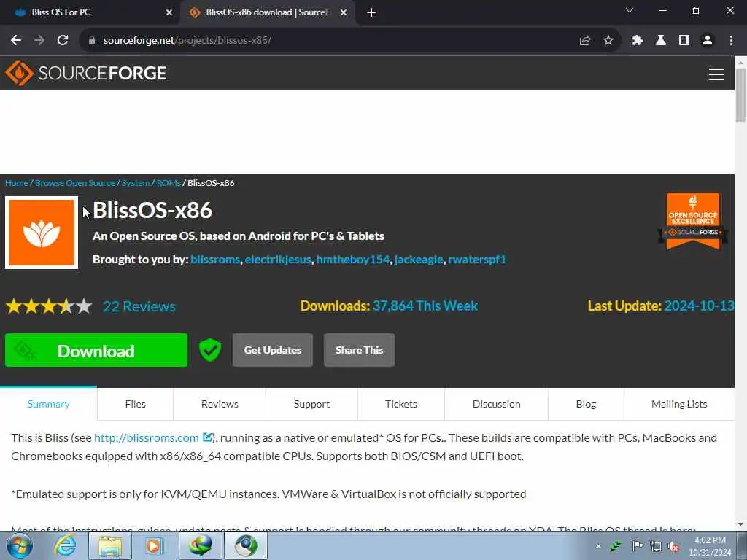747x560 pixels.
Task: Click the network tray icon
Action: 656,546
